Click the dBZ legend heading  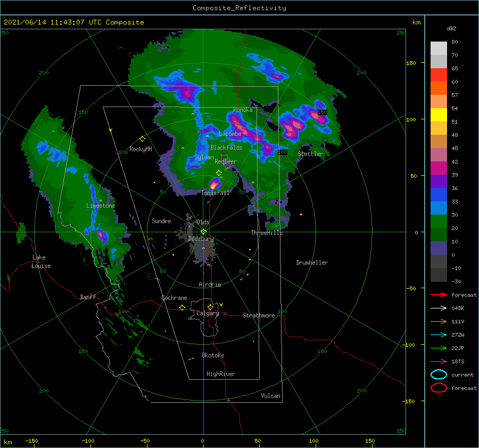[451, 28]
